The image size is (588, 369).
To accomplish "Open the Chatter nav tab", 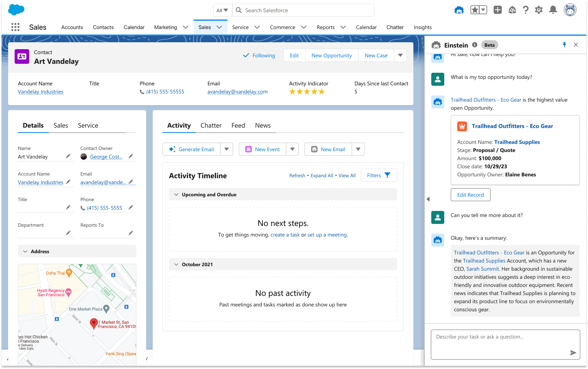I will pyautogui.click(x=395, y=27).
